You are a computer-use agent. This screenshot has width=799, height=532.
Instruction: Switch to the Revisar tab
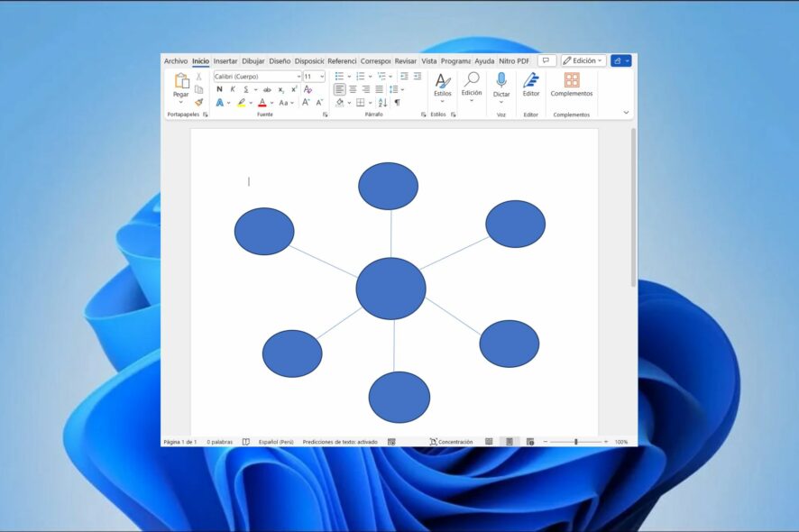[x=406, y=60]
